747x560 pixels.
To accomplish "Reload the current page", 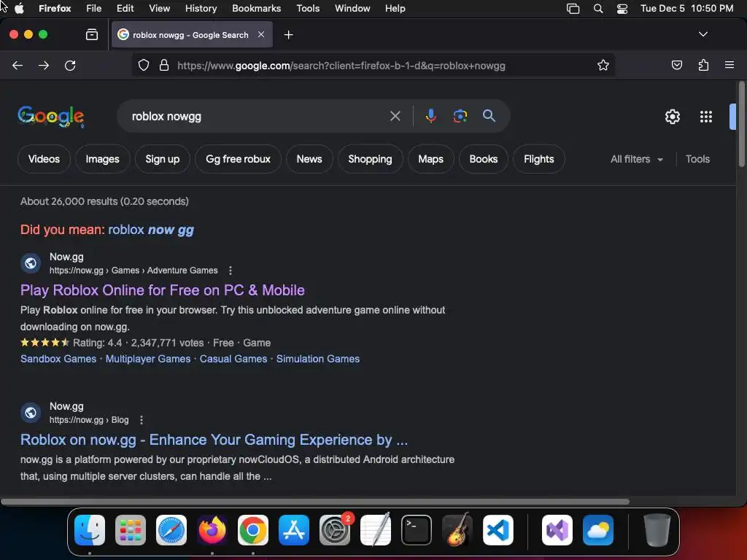I will click(x=70, y=65).
